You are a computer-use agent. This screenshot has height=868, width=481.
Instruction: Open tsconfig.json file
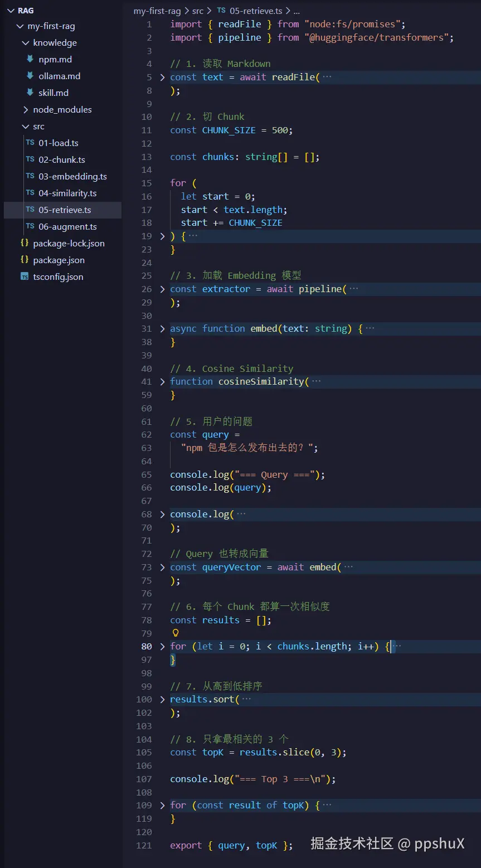58,277
